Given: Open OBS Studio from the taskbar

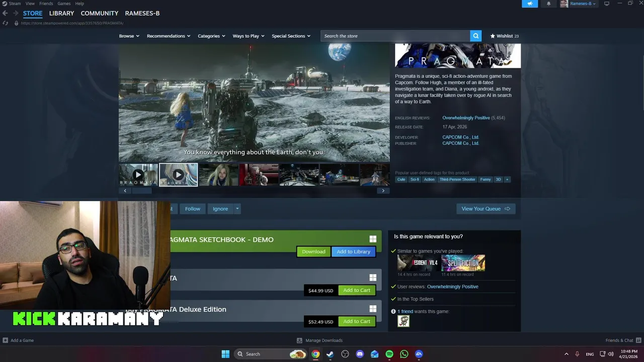Looking at the screenshot, I should point(345,354).
